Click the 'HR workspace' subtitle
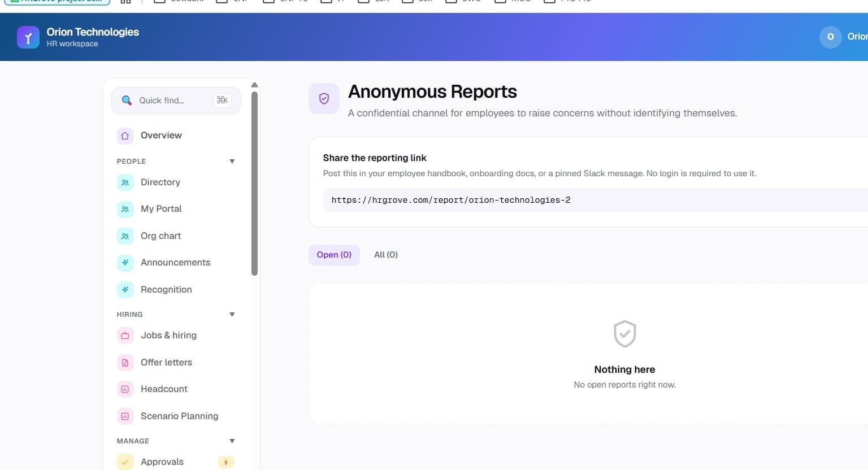This screenshot has height=470, width=868. [72, 44]
